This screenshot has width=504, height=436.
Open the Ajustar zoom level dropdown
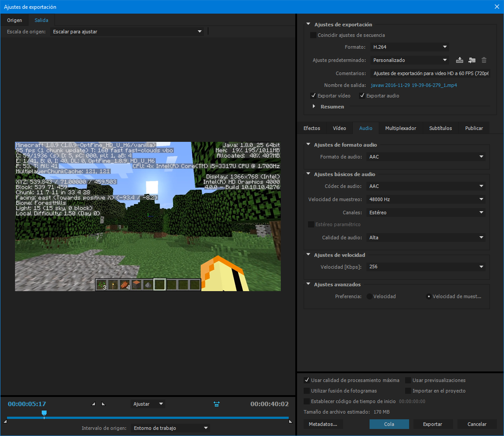[x=148, y=404]
